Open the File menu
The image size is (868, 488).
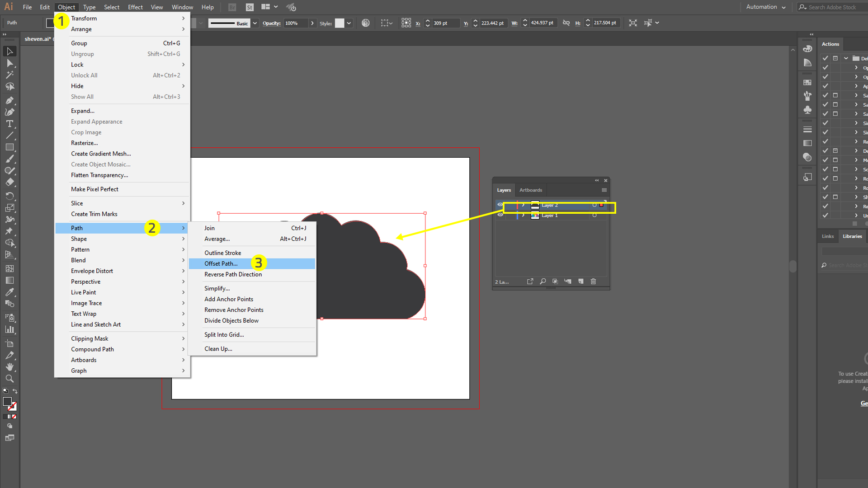(27, 7)
